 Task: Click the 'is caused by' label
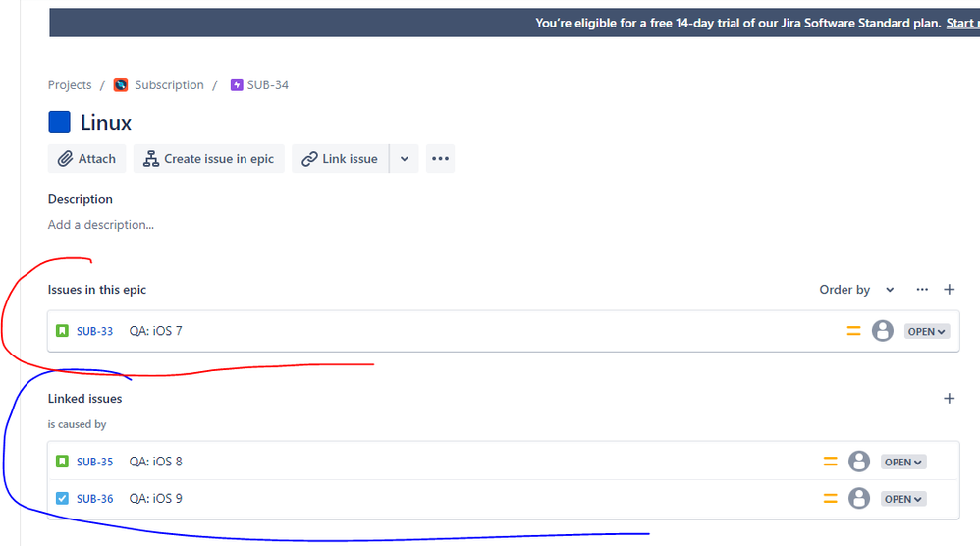coord(77,424)
